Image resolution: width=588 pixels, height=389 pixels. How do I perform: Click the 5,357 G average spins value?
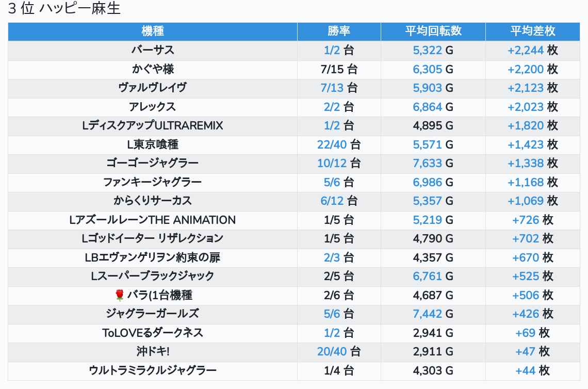(x=433, y=201)
